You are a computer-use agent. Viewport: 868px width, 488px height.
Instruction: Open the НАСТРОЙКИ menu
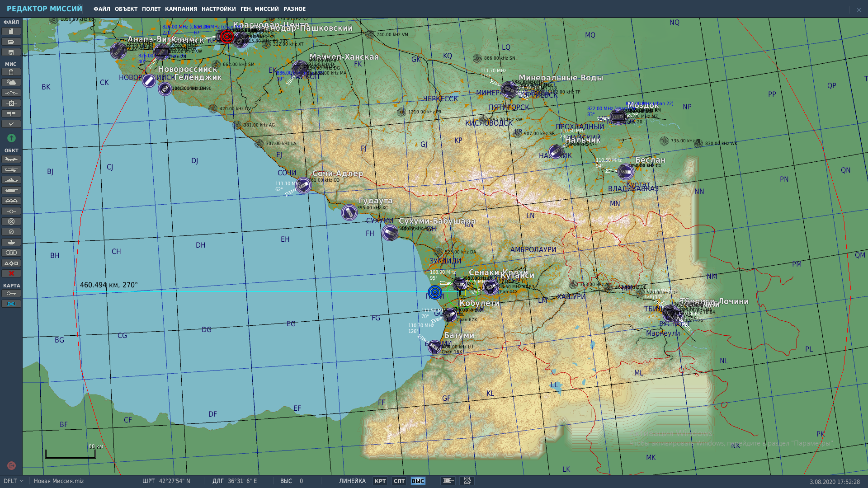[x=219, y=9]
